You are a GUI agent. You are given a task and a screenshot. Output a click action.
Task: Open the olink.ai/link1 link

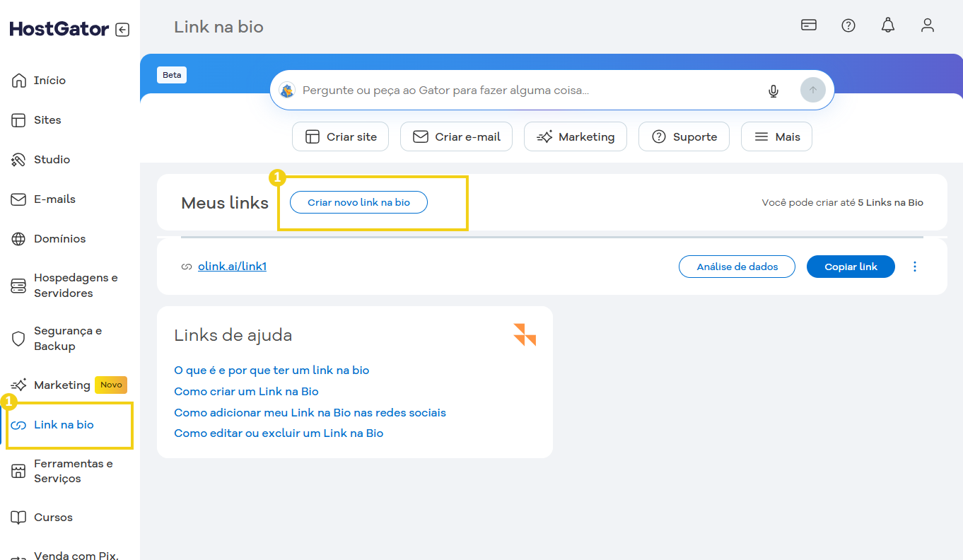(x=232, y=267)
